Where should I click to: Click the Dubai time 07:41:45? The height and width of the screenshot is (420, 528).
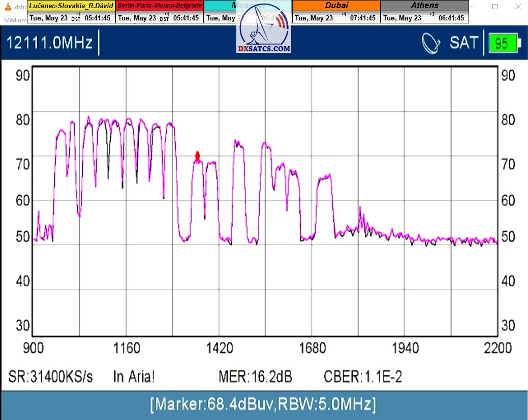(363, 18)
